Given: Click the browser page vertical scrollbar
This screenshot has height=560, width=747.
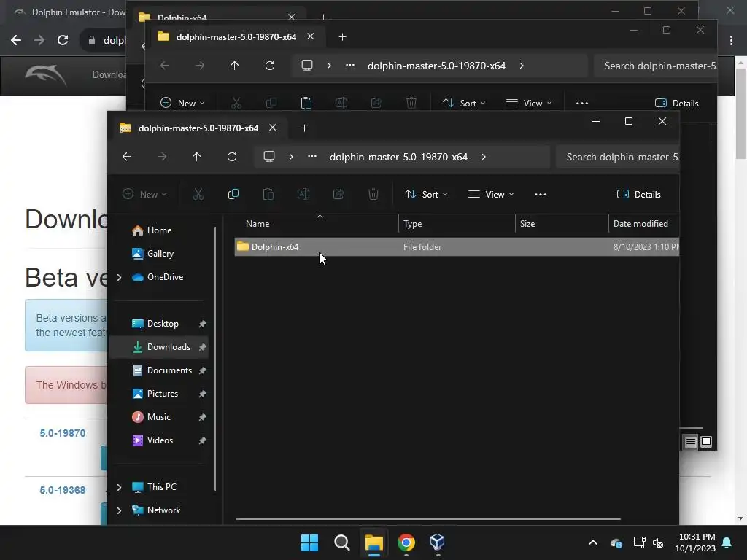Looking at the screenshot, I should click(741, 114).
